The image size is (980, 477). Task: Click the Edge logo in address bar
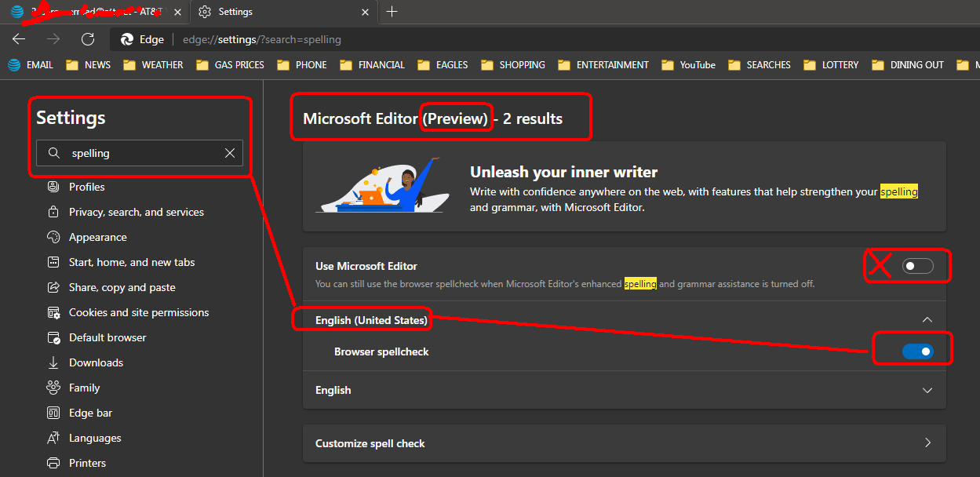tap(126, 39)
